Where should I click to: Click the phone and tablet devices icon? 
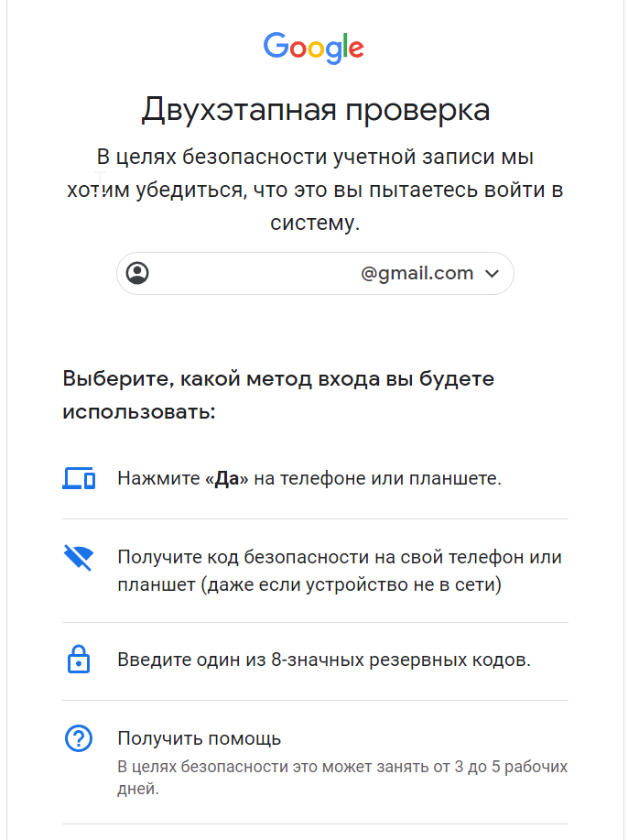(79, 478)
